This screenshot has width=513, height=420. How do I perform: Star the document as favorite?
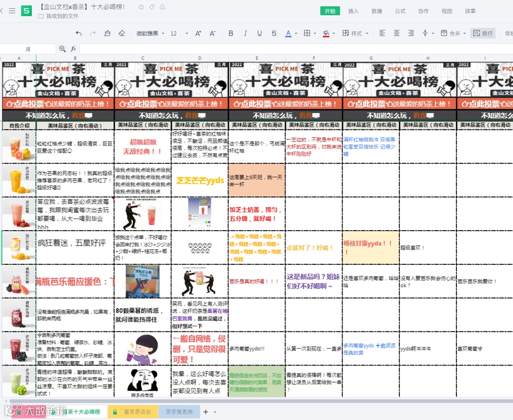[141, 7]
